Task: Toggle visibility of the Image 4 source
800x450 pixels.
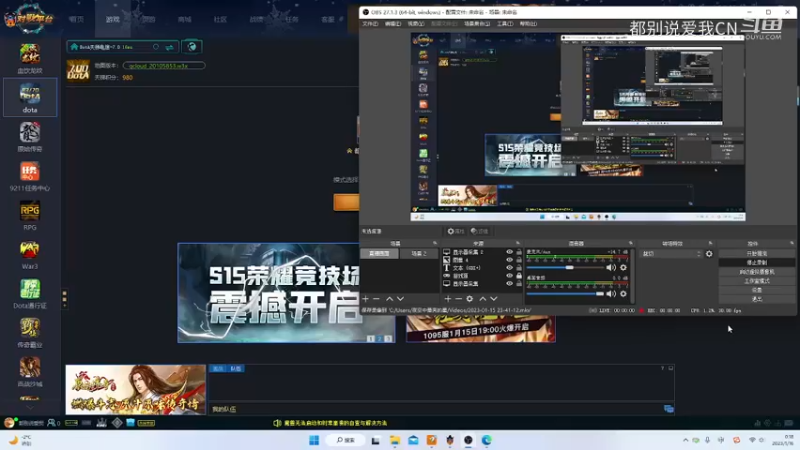Action: (x=509, y=260)
